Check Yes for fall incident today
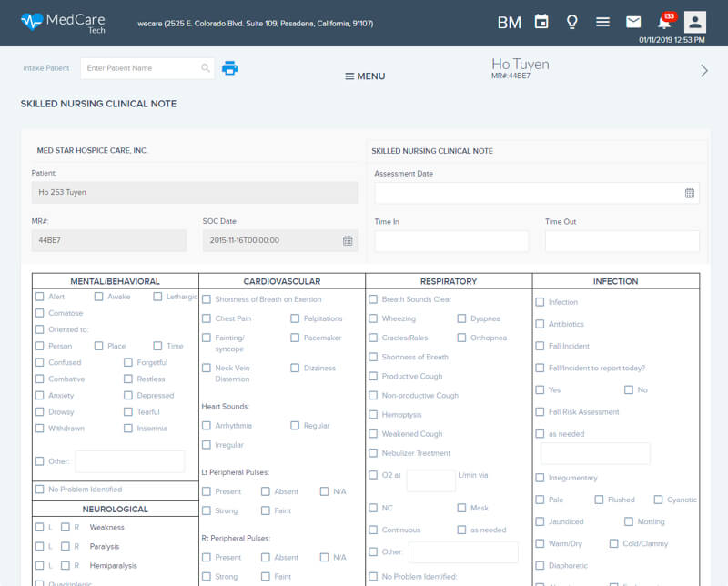 [x=540, y=389]
